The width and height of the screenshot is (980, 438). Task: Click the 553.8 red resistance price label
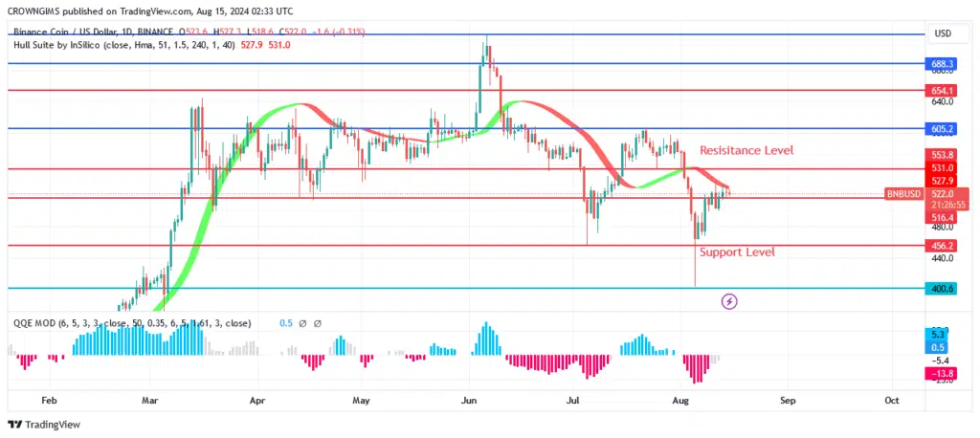tap(944, 154)
